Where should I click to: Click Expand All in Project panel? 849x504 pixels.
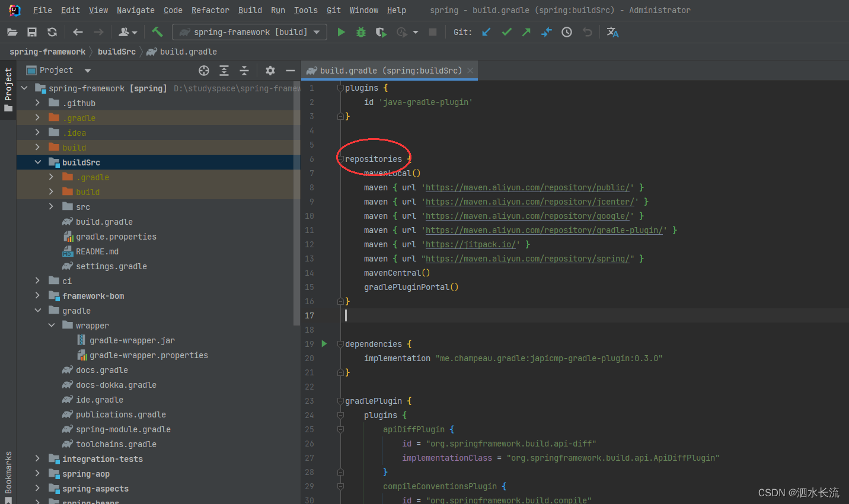(x=224, y=71)
